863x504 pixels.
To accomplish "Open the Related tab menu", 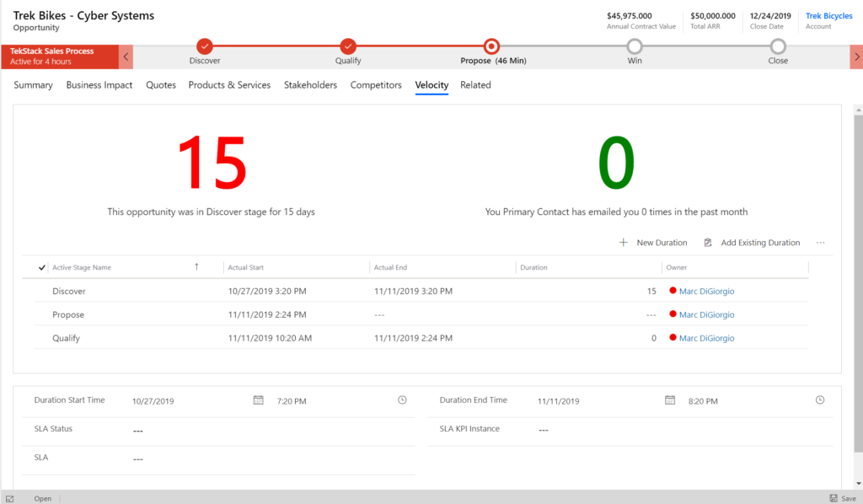I will click(x=475, y=85).
